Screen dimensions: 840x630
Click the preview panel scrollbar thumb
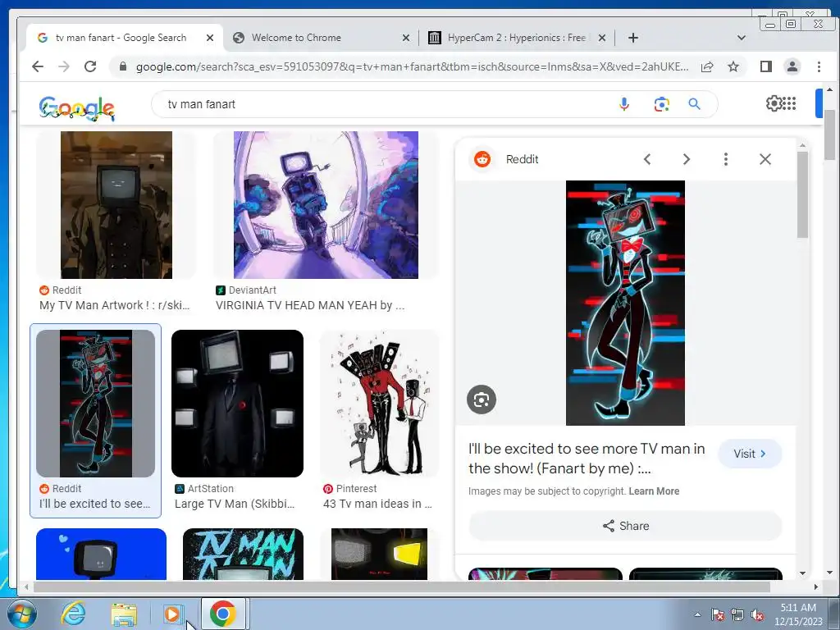(802, 194)
